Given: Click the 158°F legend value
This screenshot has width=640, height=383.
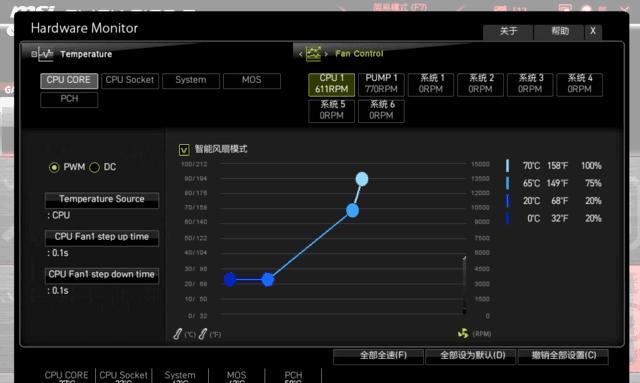Looking at the screenshot, I should point(558,166).
